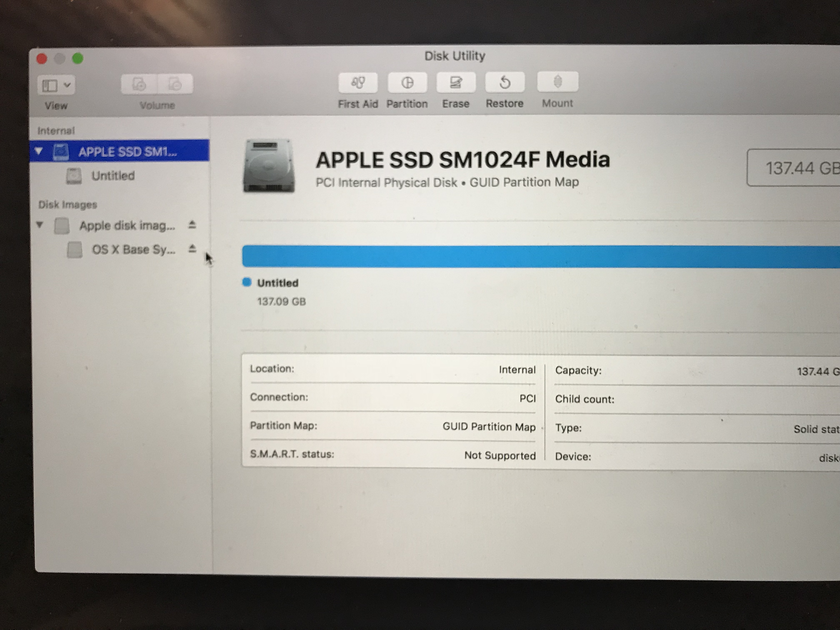Close the Disk Utility window
The width and height of the screenshot is (840, 630).
(x=42, y=59)
